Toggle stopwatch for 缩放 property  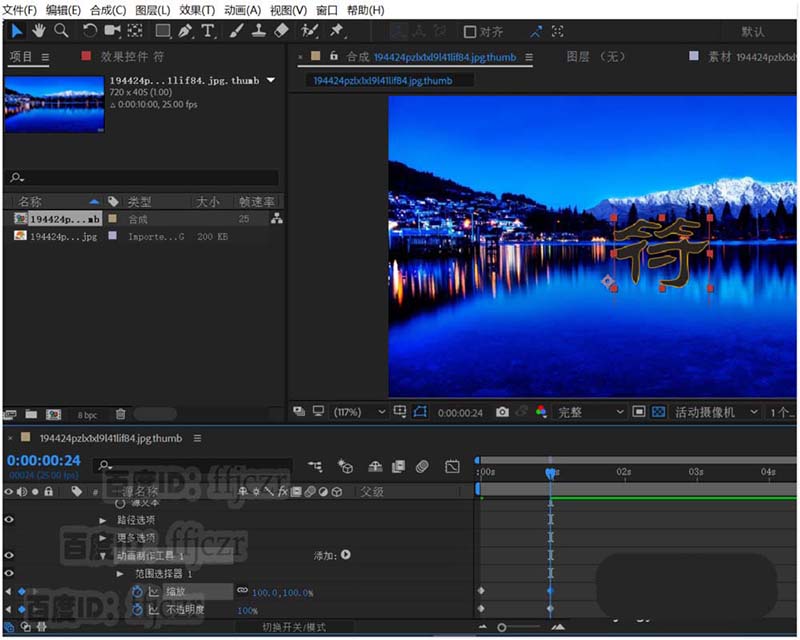pyautogui.click(x=138, y=592)
